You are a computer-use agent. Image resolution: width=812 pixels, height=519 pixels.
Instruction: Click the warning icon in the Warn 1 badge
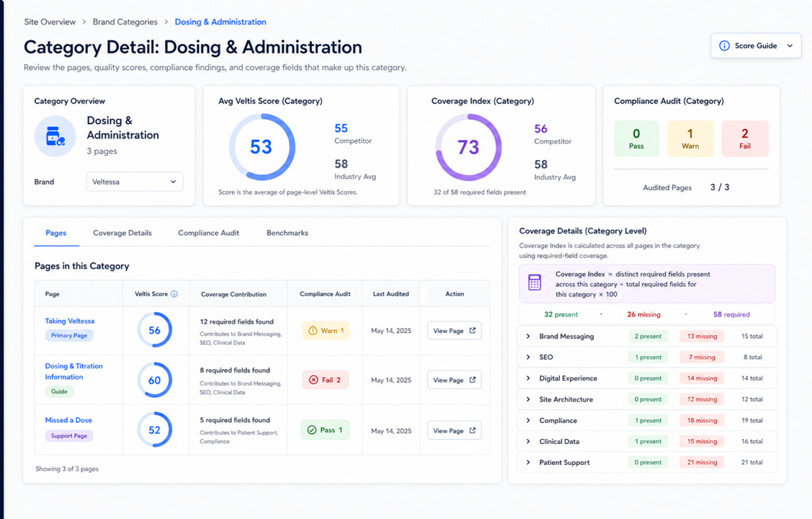click(x=313, y=330)
